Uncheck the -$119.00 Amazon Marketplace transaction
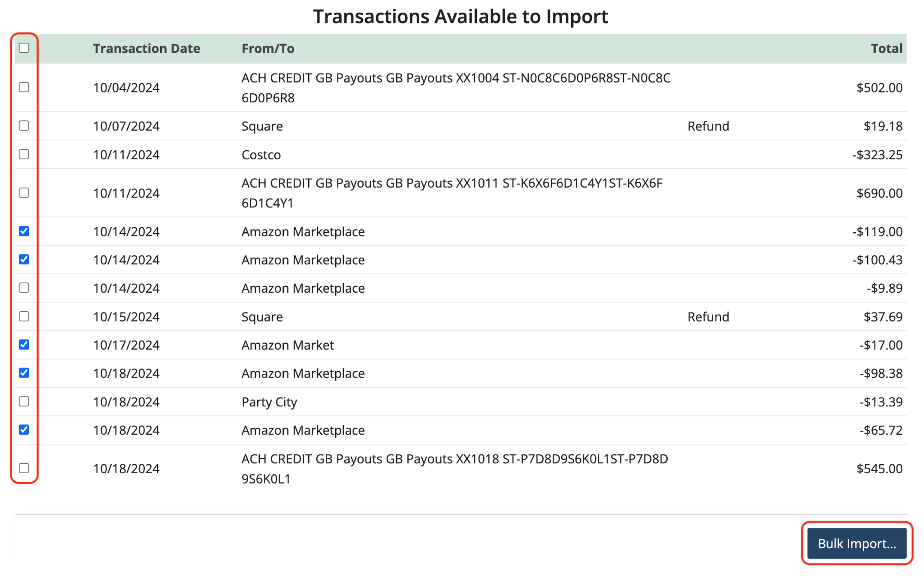This screenshot has height=576, width=924. coord(24,231)
